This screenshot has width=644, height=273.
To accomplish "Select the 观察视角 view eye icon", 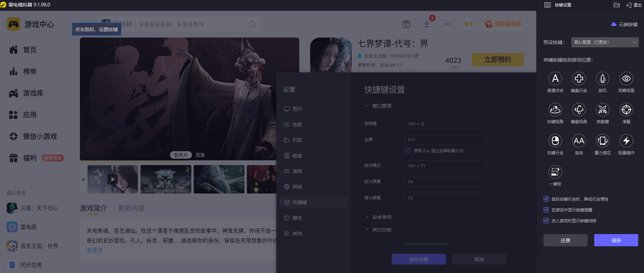I will [626, 78].
